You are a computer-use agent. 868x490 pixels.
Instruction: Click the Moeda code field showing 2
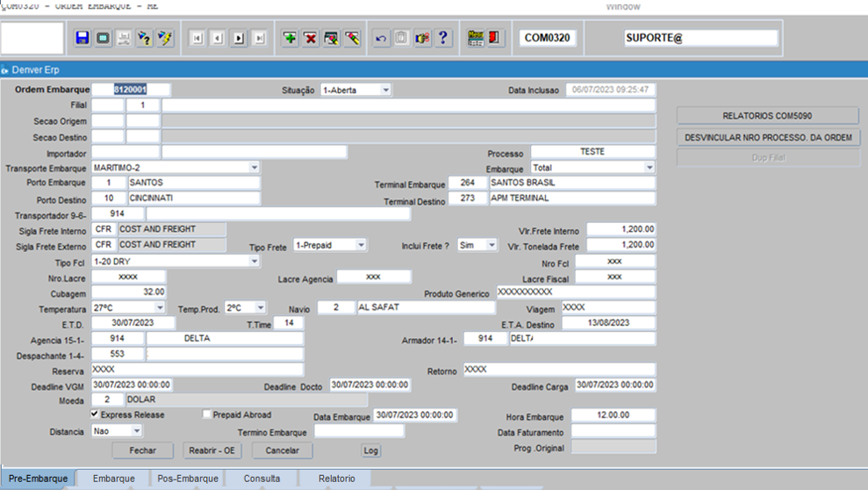point(107,400)
